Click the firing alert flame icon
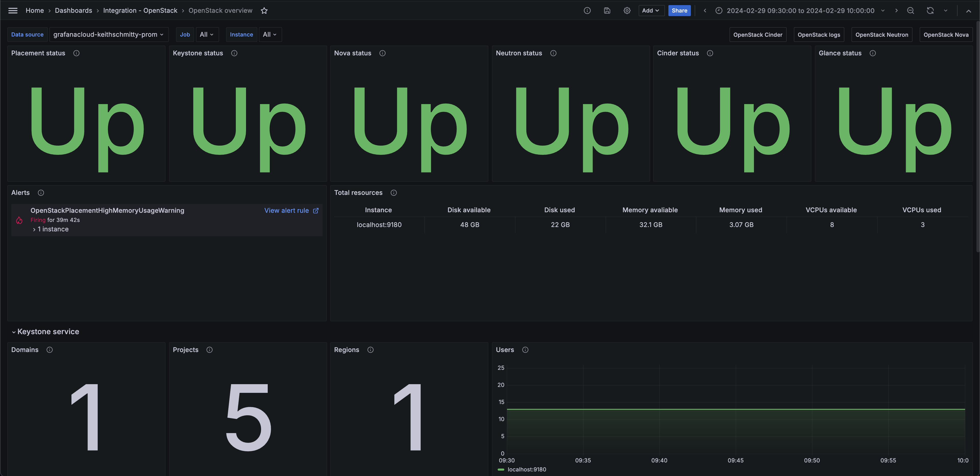Image resolution: width=980 pixels, height=476 pixels. coord(19,220)
